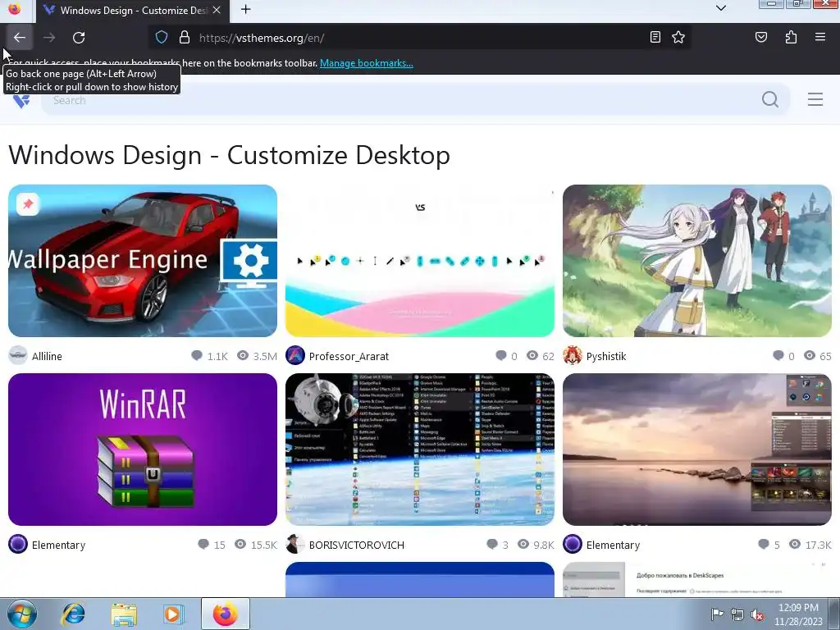840x630 pixels.
Task: Reload the current page
Action: point(79,38)
